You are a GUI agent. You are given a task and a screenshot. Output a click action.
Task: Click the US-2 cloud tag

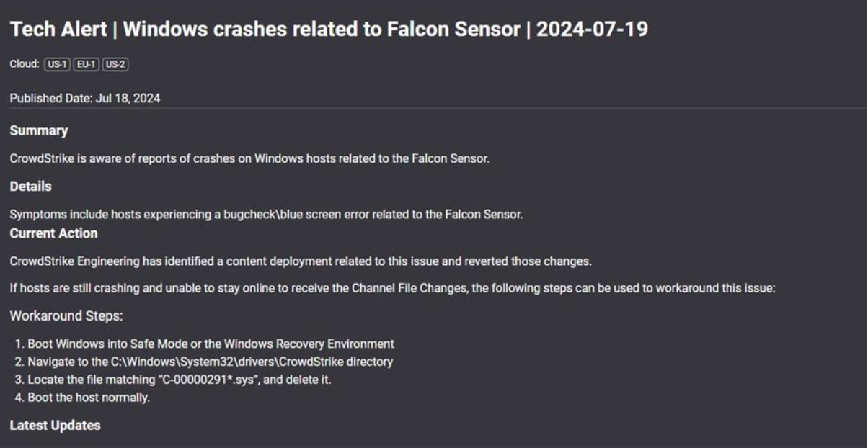pos(115,65)
